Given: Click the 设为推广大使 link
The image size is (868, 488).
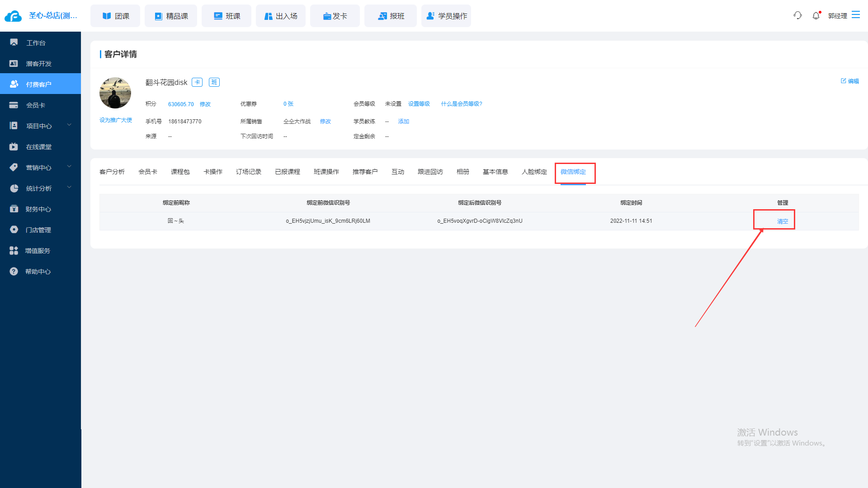Looking at the screenshot, I should click(x=116, y=120).
